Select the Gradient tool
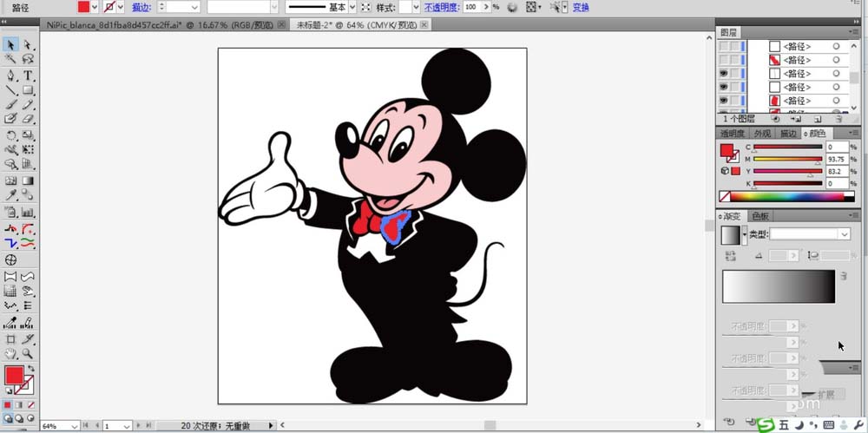This screenshot has width=868, height=433. 28,180
